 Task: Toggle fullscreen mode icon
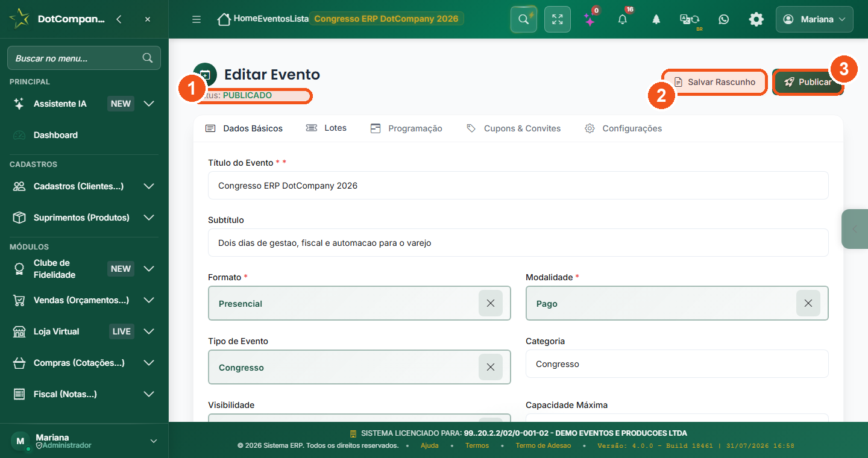558,19
